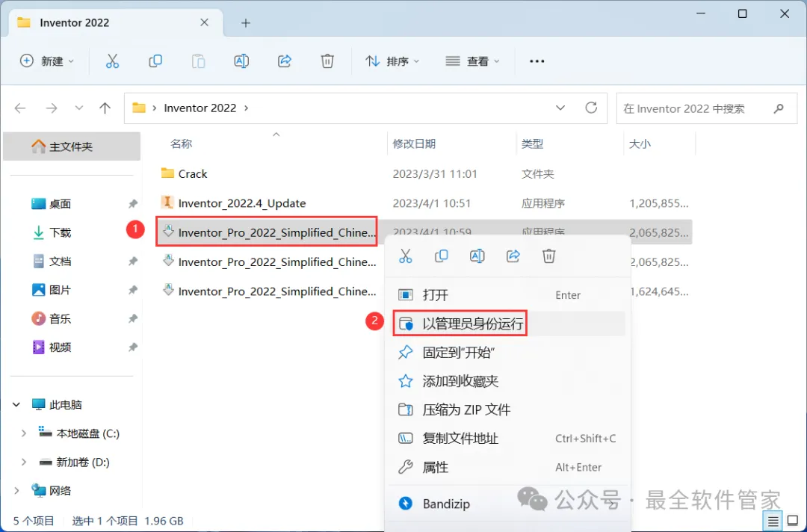Click the folder icon in address bar
807x532 pixels.
(x=139, y=108)
